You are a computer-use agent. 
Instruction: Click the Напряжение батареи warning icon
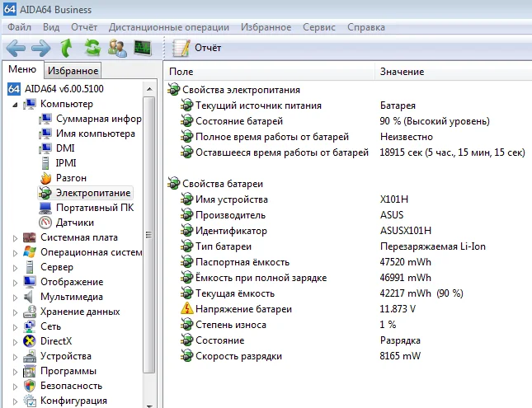point(187,308)
